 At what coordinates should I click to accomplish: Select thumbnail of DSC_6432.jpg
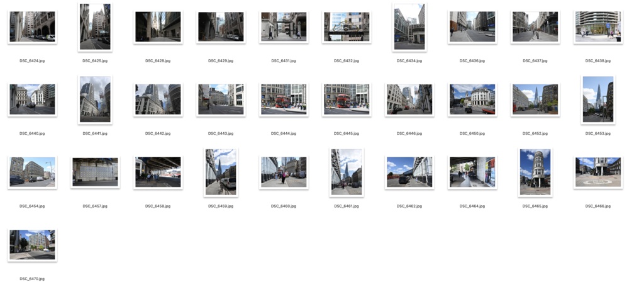pyautogui.click(x=347, y=26)
